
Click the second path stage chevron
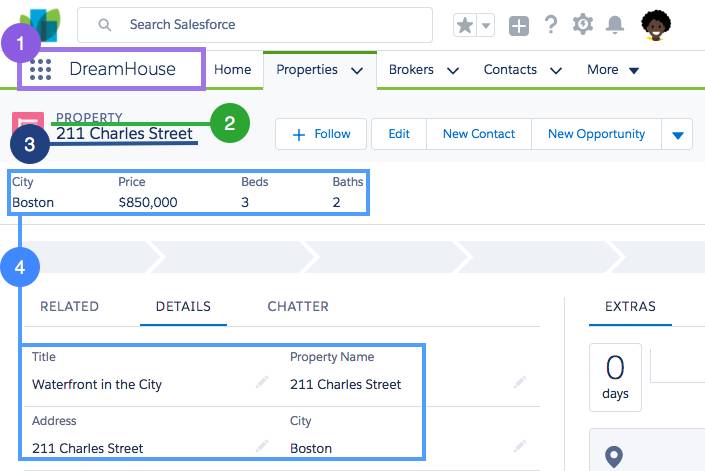tap(234, 257)
